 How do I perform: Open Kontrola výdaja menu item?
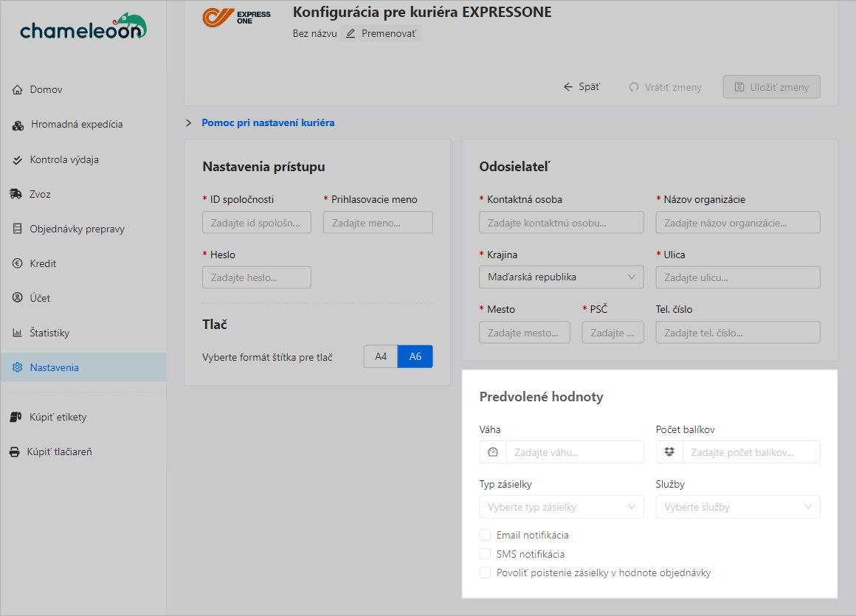point(63,159)
